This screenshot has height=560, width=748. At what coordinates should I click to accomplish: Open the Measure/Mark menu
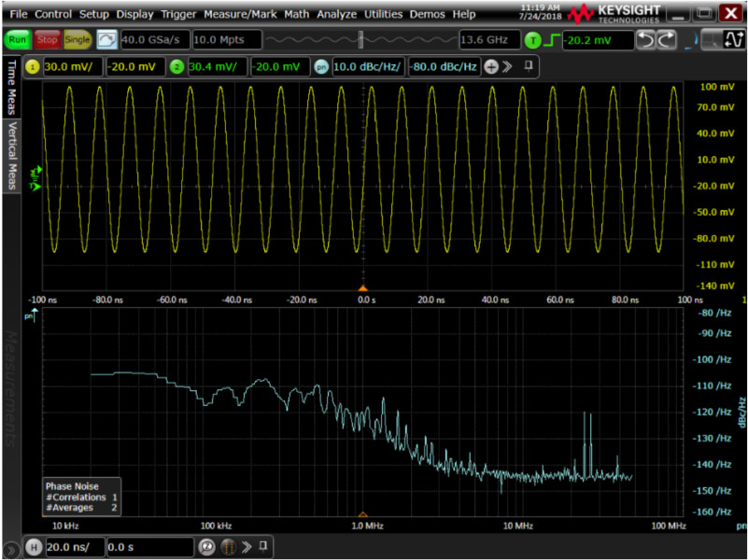[x=247, y=15]
